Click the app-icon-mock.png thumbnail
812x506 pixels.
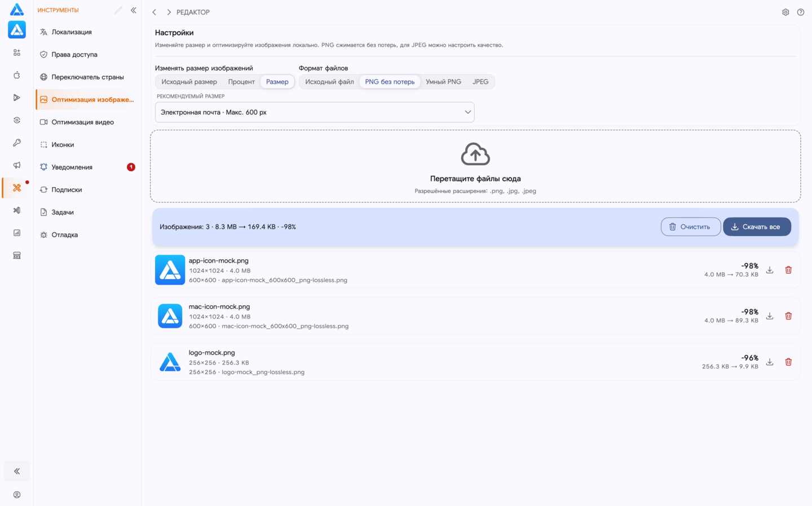point(170,270)
